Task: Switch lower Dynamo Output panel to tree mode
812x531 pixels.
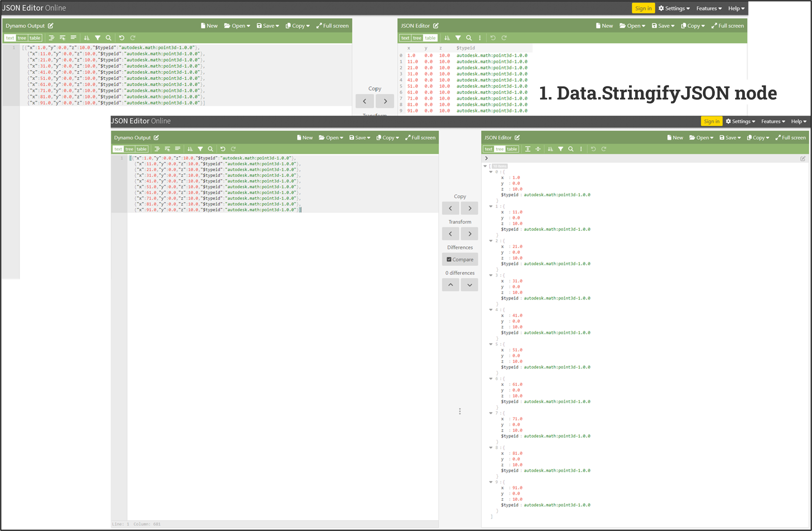Action: 129,149
